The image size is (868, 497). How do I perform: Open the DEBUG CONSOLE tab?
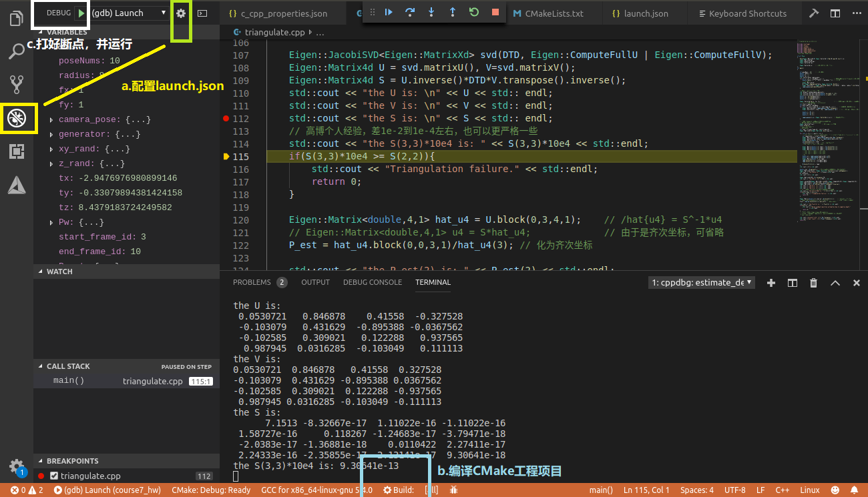click(x=372, y=282)
